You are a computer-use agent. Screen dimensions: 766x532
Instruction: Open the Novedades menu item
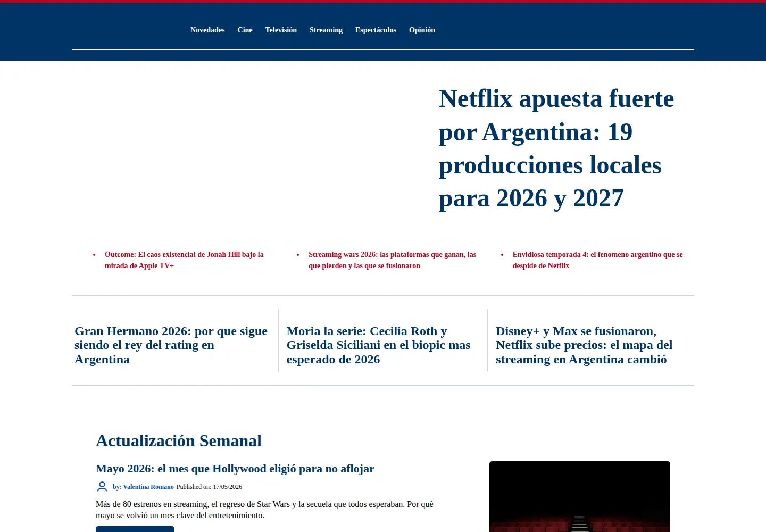tap(207, 30)
